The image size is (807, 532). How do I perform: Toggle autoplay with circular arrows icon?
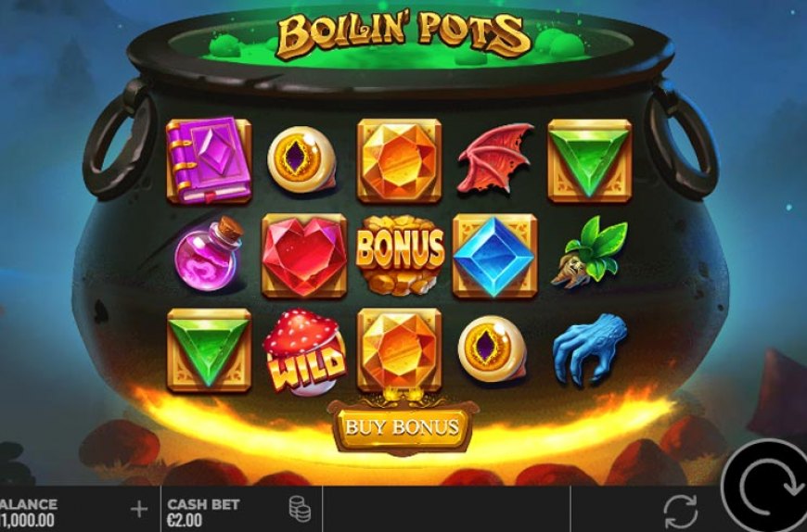(681, 511)
